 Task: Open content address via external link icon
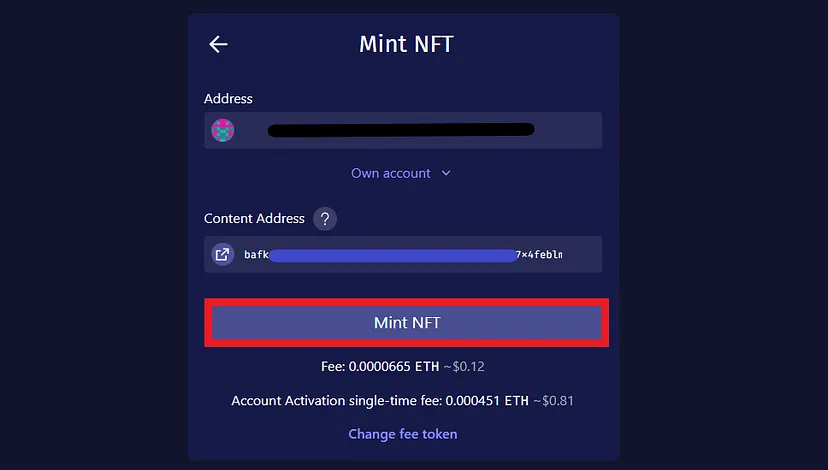(223, 255)
